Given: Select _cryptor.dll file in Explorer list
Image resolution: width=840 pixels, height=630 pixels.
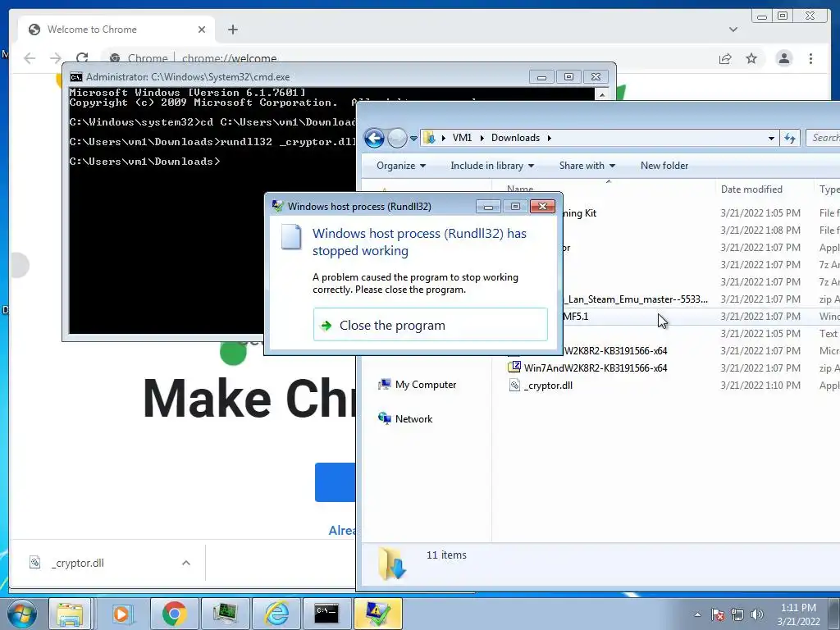Looking at the screenshot, I should coord(548,386).
